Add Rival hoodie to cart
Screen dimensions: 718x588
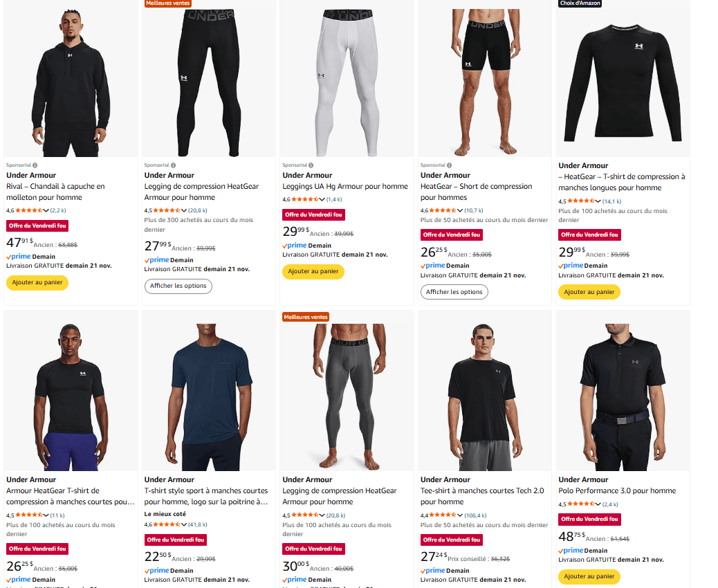(37, 282)
